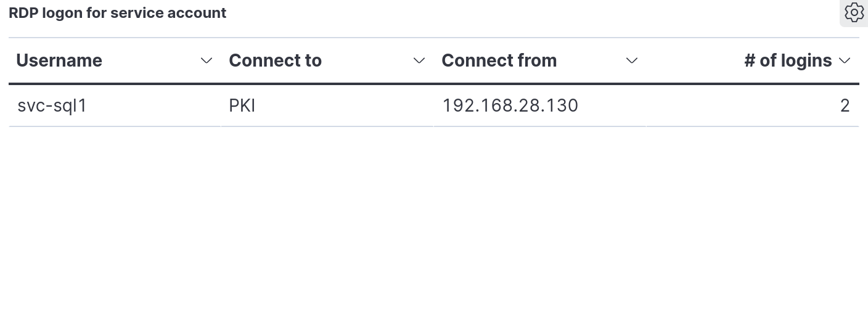Select the 192.168.28.130 source IP cell
The width and height of the screenshot is (868, 312).
(x=539, y=105)
